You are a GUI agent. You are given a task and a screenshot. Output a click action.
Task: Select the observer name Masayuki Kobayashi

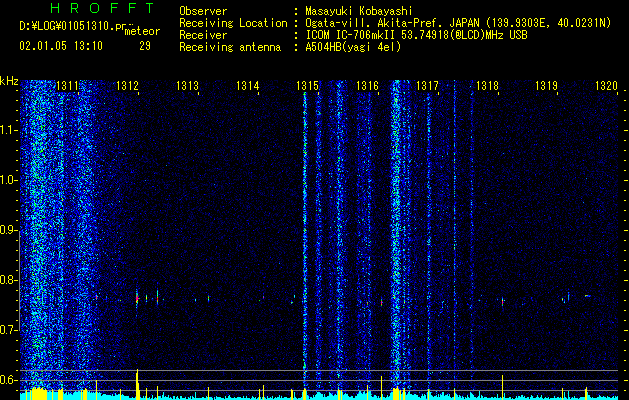click(359, 12)
